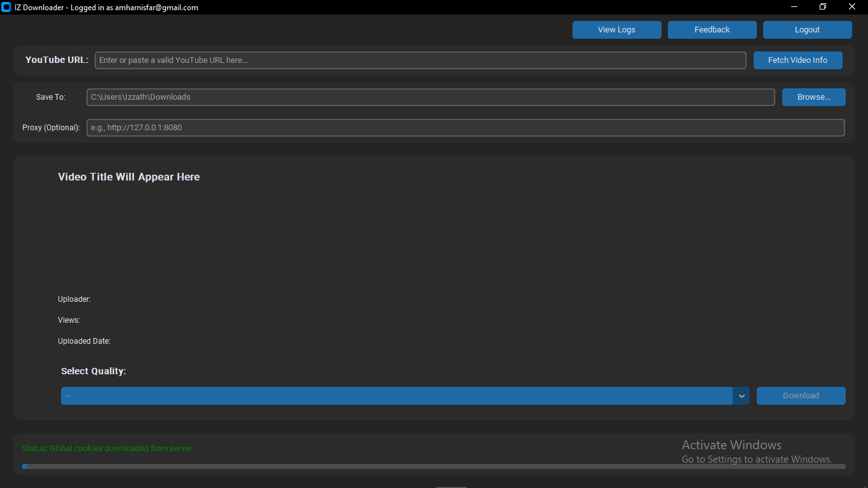Click the green status message text
The width and height of the screenshot is (868, 488).
pos(107,448)
